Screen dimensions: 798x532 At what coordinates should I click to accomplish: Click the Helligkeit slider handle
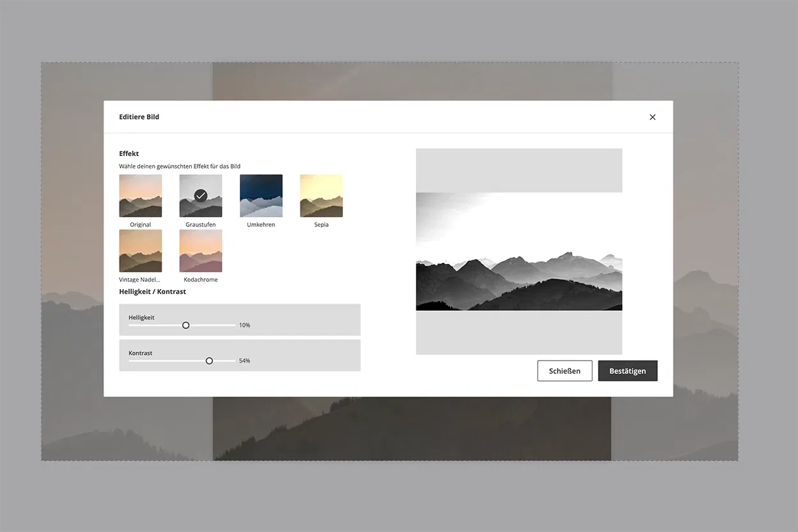[x=185, y=325]
